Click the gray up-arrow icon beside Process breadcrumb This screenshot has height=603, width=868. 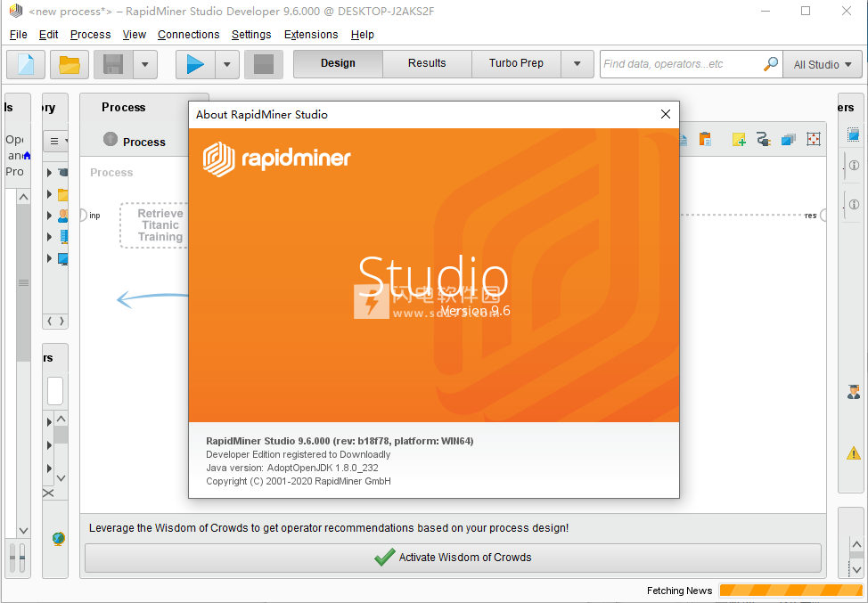click(111, 139)
